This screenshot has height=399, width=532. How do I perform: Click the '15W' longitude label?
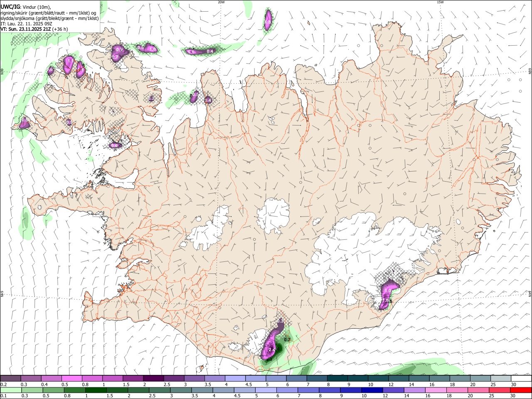pos(440,2)
